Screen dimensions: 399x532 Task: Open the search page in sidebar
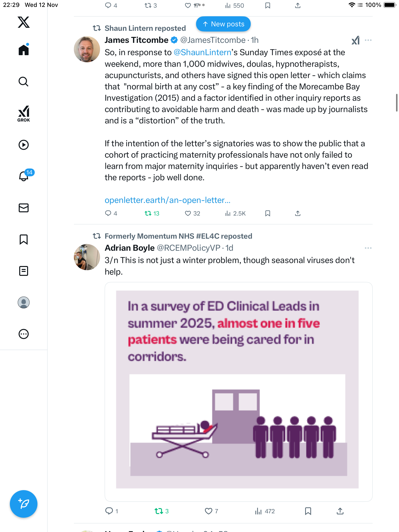click(x=24, y=82)
